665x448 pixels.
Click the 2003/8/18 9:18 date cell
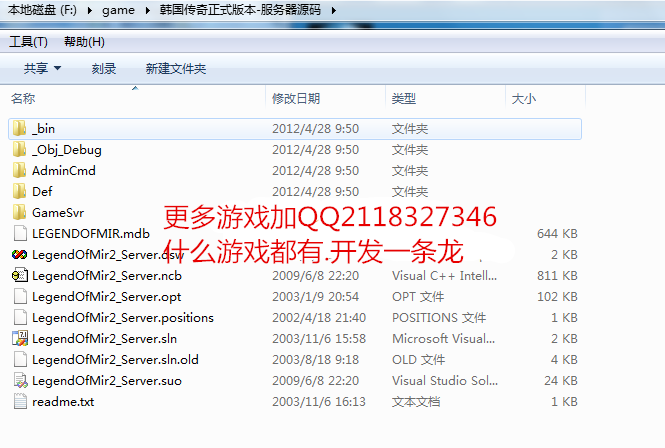pos(316,359)
